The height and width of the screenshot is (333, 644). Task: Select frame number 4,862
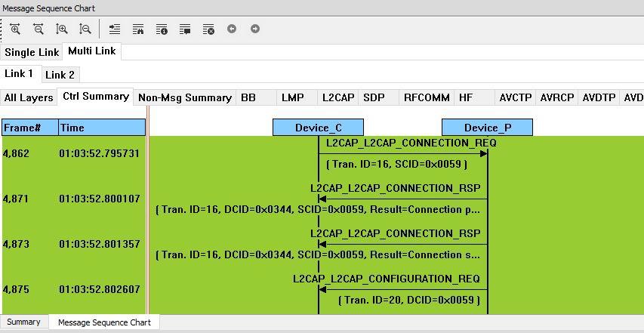(16, 153)
